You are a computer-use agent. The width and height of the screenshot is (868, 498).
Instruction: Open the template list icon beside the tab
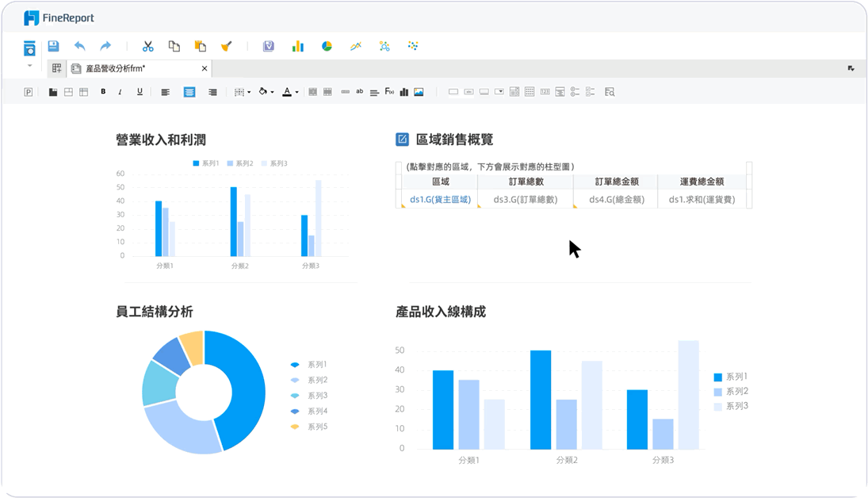56,68
